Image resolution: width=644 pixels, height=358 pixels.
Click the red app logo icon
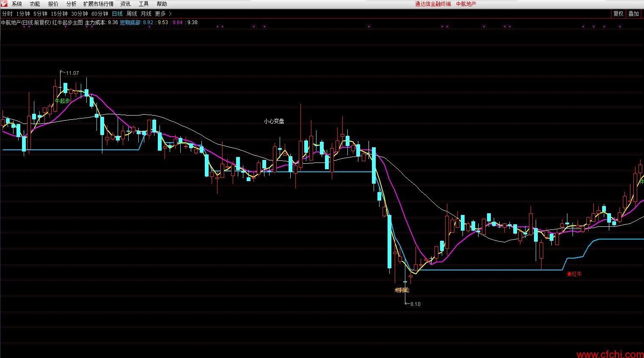click(x=4, y=4)
